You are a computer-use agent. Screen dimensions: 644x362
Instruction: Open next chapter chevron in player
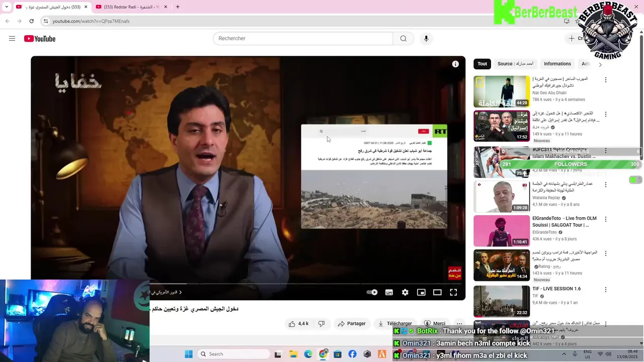click(181, 293)
